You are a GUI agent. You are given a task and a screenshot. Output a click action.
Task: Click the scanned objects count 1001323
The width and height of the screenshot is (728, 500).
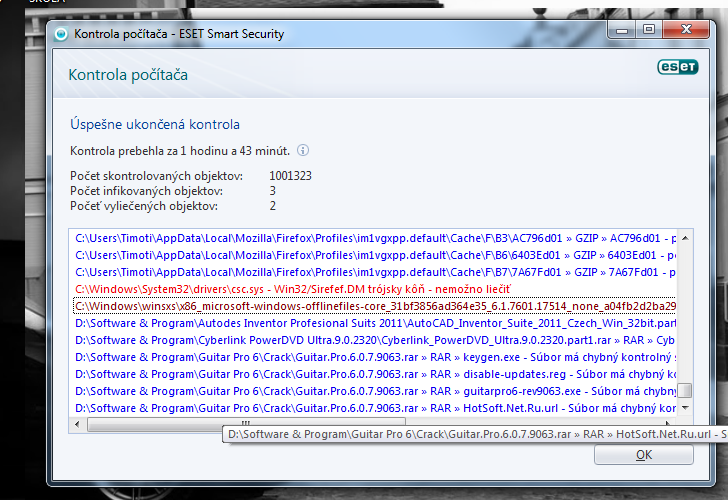[x=290, y=176]
